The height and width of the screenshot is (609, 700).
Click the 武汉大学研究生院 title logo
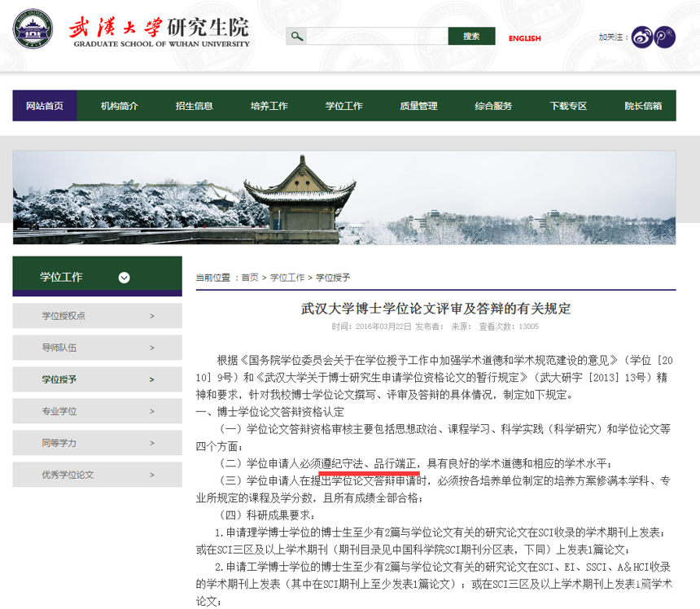click(160, 32)
